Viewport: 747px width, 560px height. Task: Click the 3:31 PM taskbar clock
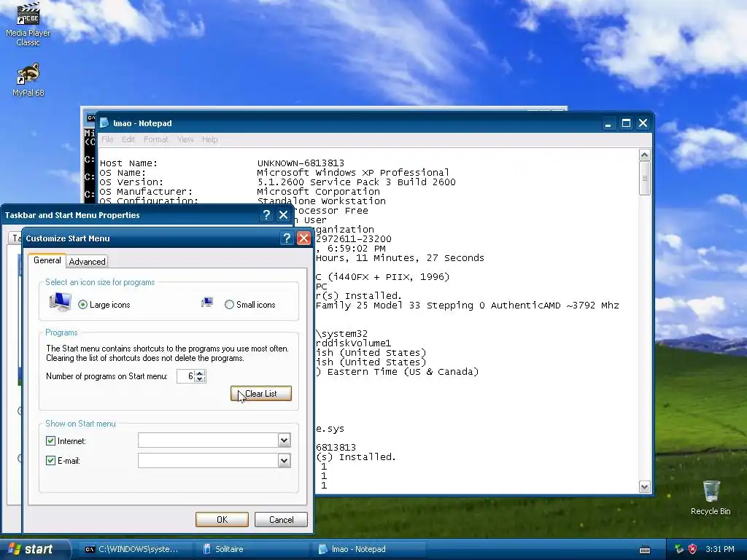pos(719,549)
